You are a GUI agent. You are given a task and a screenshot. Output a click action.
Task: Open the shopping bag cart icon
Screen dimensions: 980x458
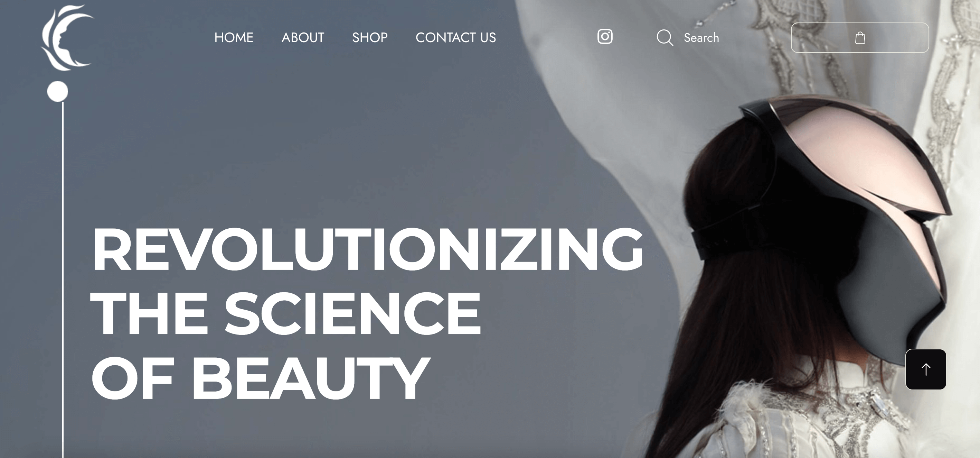[x=860, y=38]
